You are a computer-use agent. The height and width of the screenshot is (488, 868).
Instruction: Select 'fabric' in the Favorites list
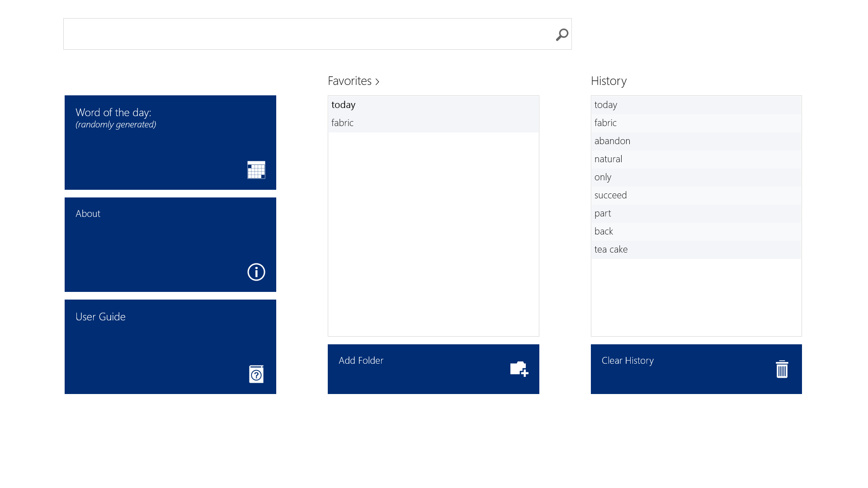pyautogui.click(x=343, y=122)
